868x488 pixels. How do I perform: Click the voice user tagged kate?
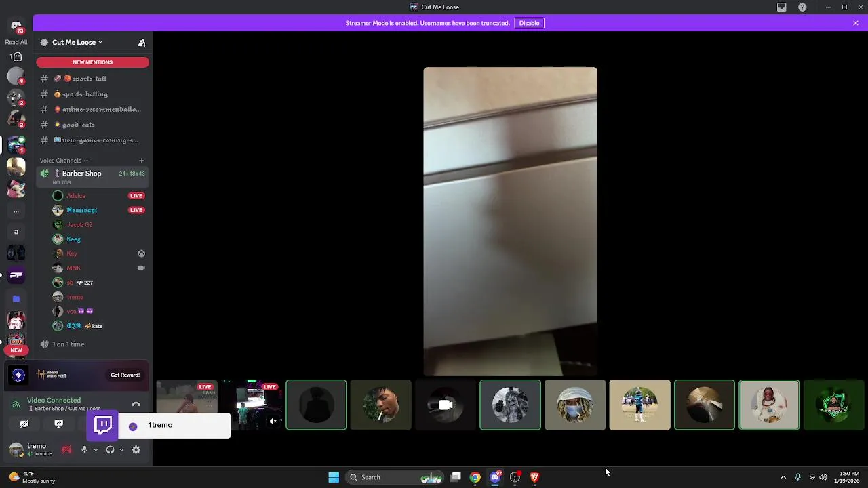(98, 326)
